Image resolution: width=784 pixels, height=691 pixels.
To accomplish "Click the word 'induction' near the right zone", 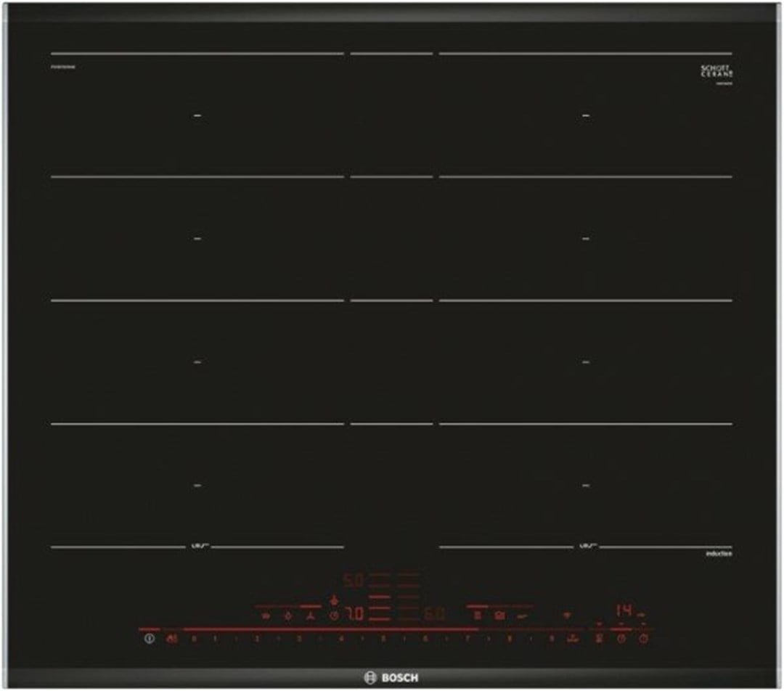I will click(x=719, y=554).
